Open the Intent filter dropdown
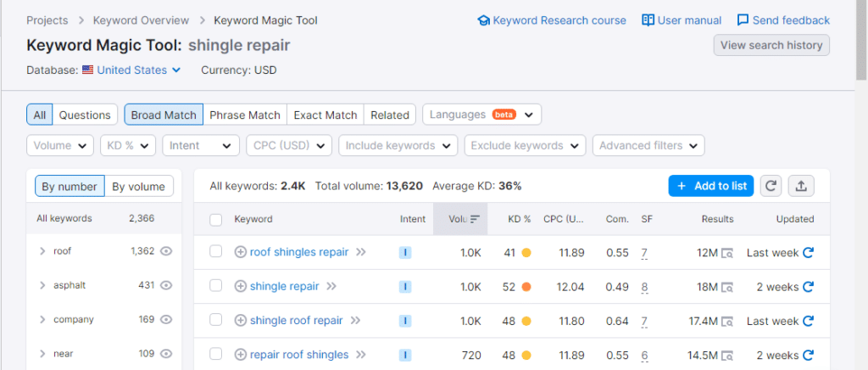This screenshot has width=868, height=370. [x=201, y=146]
